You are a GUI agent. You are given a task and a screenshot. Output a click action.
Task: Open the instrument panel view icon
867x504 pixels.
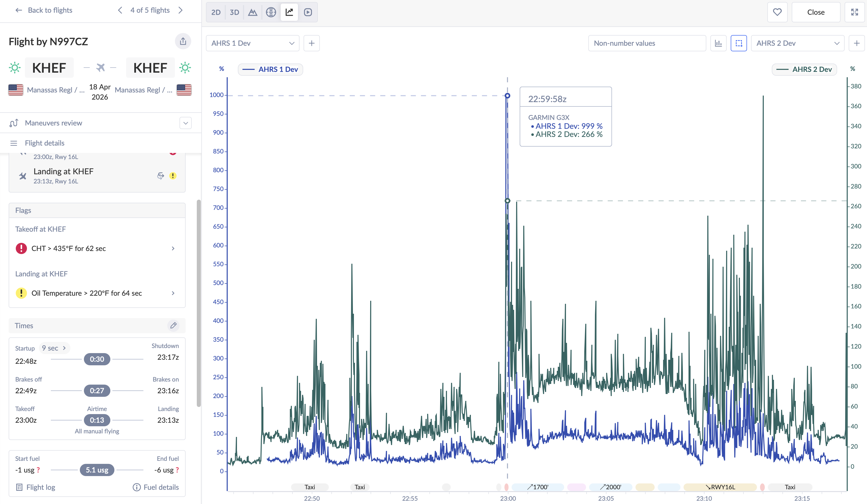click(x=271, y=12)
